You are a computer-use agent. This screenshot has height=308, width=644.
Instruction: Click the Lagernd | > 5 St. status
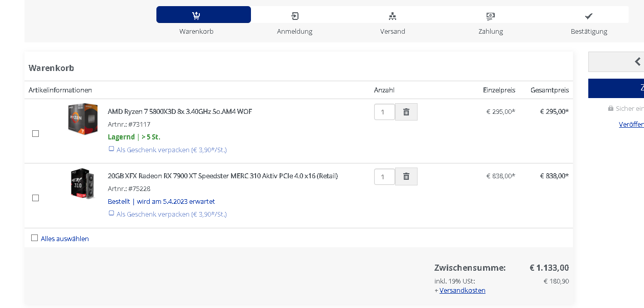[134, 137]
